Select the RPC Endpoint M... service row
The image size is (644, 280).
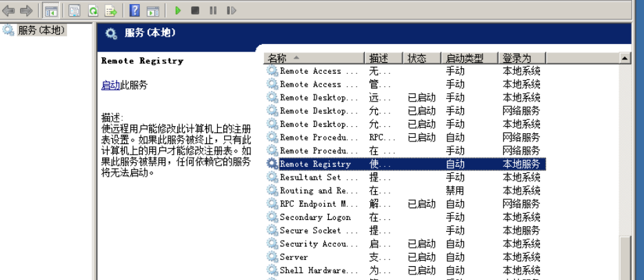[405, 204]
